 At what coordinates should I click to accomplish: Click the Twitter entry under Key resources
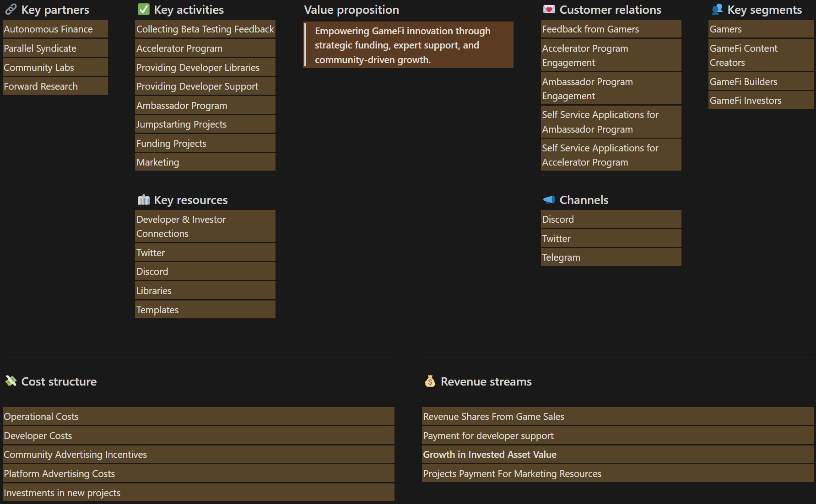coord(205,252)
